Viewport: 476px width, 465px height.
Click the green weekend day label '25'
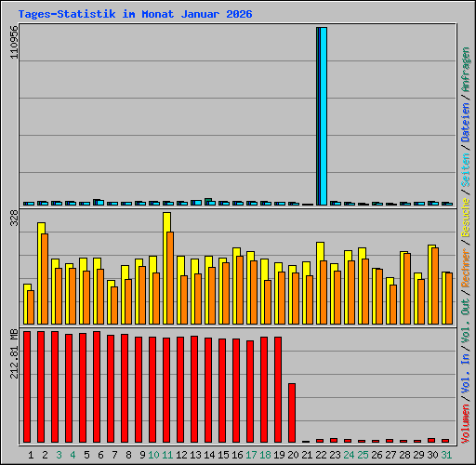pyautogui.click(x=363, y=455)
